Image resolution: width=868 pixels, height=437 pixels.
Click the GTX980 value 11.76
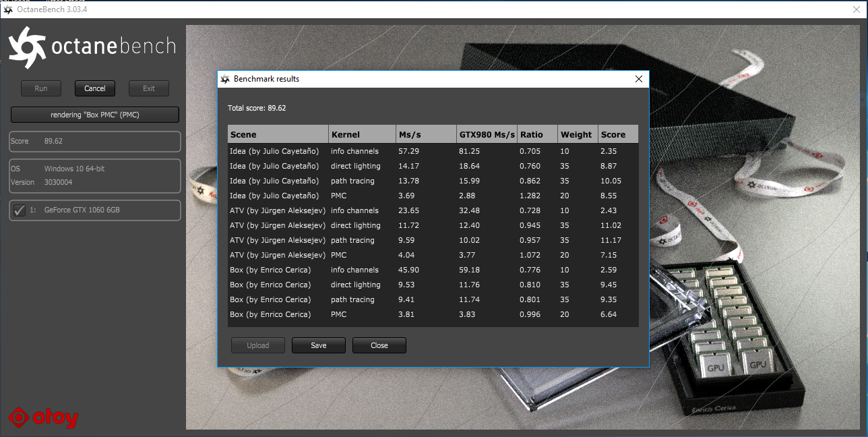469,285
